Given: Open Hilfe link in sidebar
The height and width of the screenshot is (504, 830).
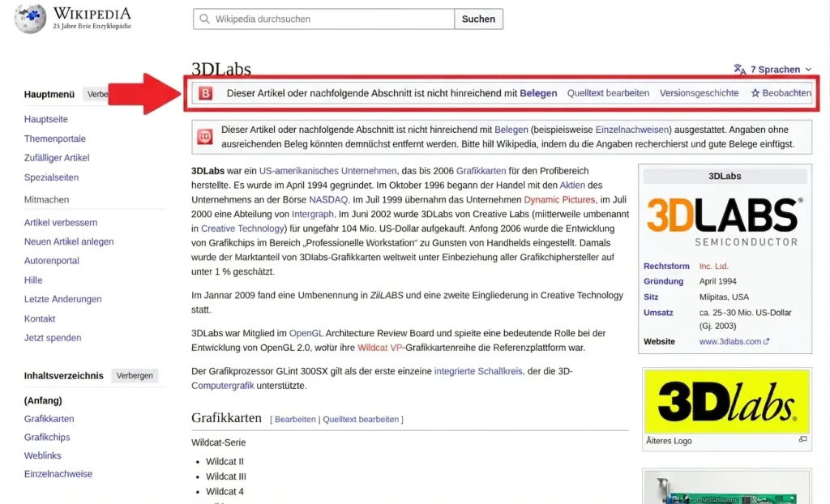Looking at the screenshot, I should 32,280.
